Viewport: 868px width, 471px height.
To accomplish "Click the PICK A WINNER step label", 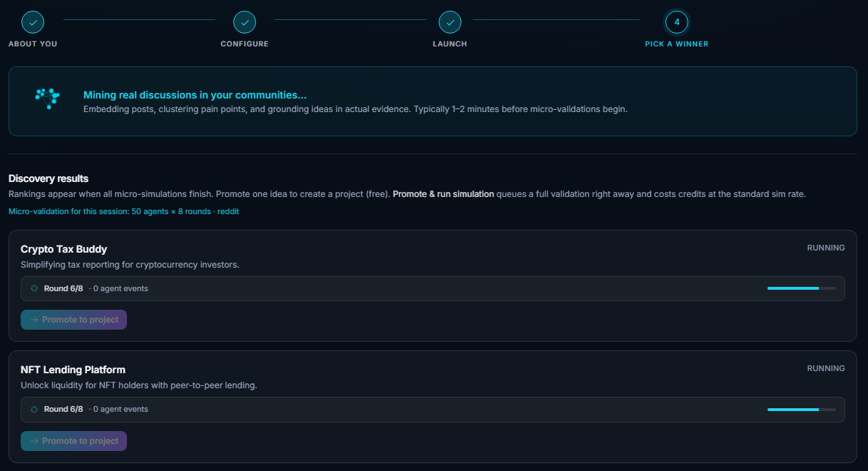I will pyautogui.click(x=677, y=44).
